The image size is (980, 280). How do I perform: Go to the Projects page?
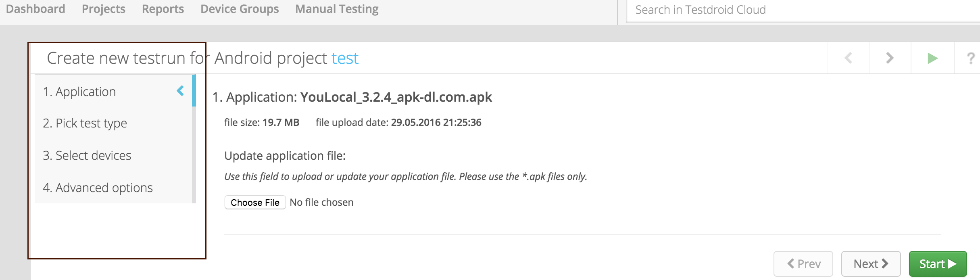[x=104, y=9]
